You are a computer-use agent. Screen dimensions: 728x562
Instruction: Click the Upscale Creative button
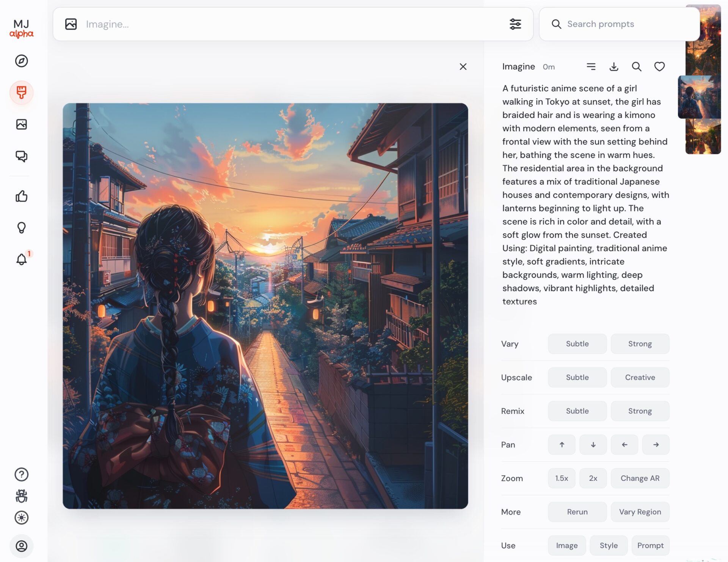tap(640, 377)
